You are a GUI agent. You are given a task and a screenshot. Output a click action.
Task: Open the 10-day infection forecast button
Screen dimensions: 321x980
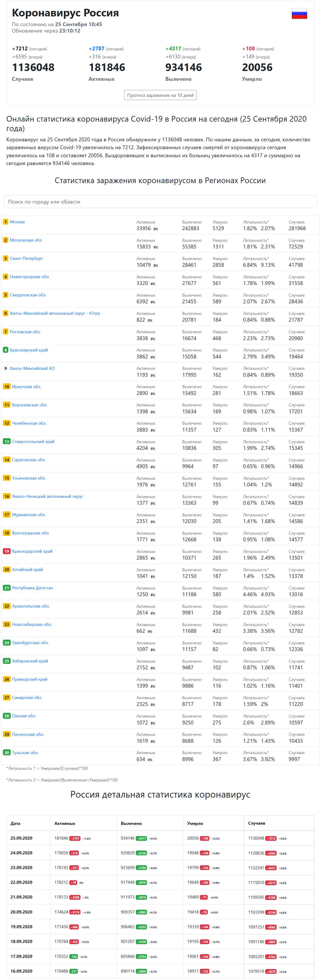160,95
